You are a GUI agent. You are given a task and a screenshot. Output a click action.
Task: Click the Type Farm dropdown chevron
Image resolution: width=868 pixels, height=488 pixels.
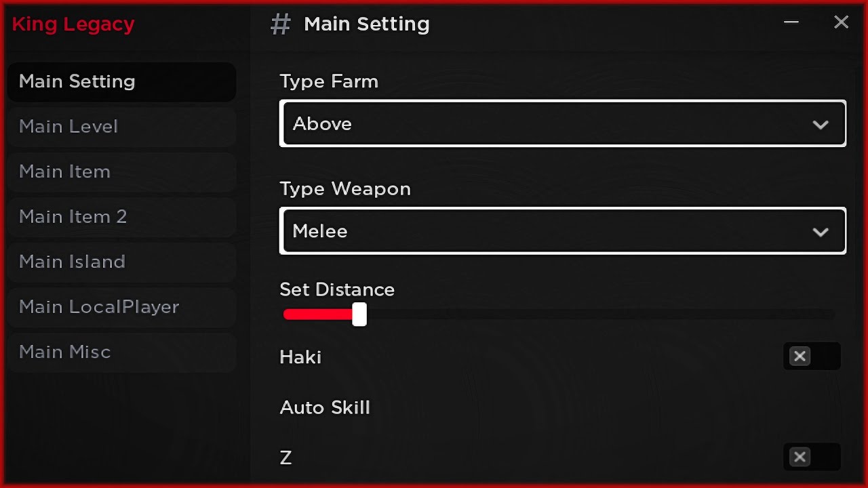[x=821, y=125]
